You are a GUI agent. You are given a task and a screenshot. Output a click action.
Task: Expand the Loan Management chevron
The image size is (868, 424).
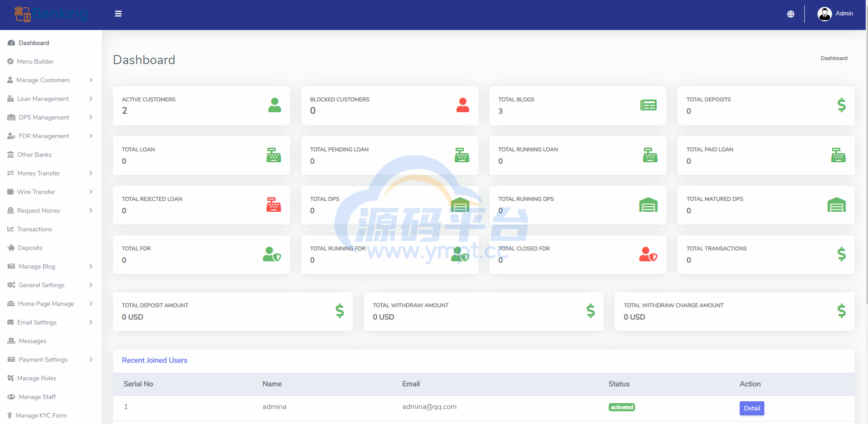pyautogui.click(x=91, y=99)
